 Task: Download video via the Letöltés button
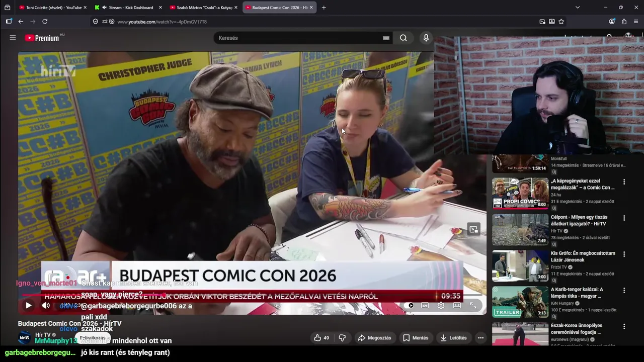pos(453,338)
